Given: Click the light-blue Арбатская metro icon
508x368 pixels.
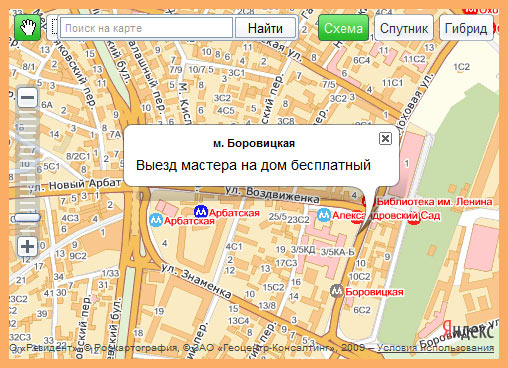Looking at the screenshot, I should pos(156,220).
